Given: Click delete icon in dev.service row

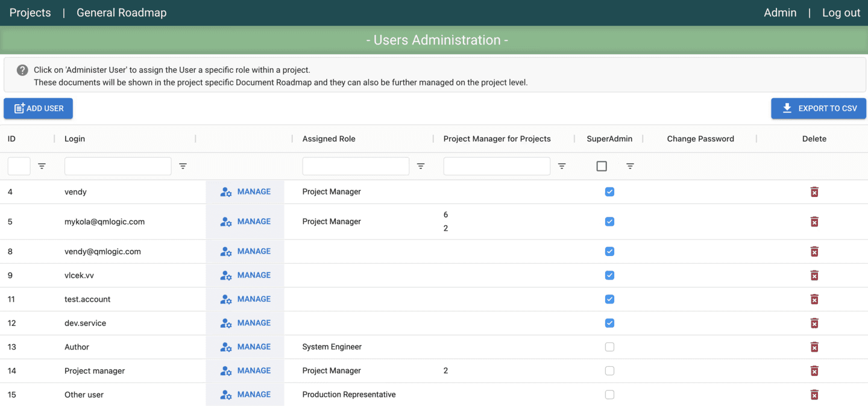Looking at the screenshot, I should (x=814, y=323).
